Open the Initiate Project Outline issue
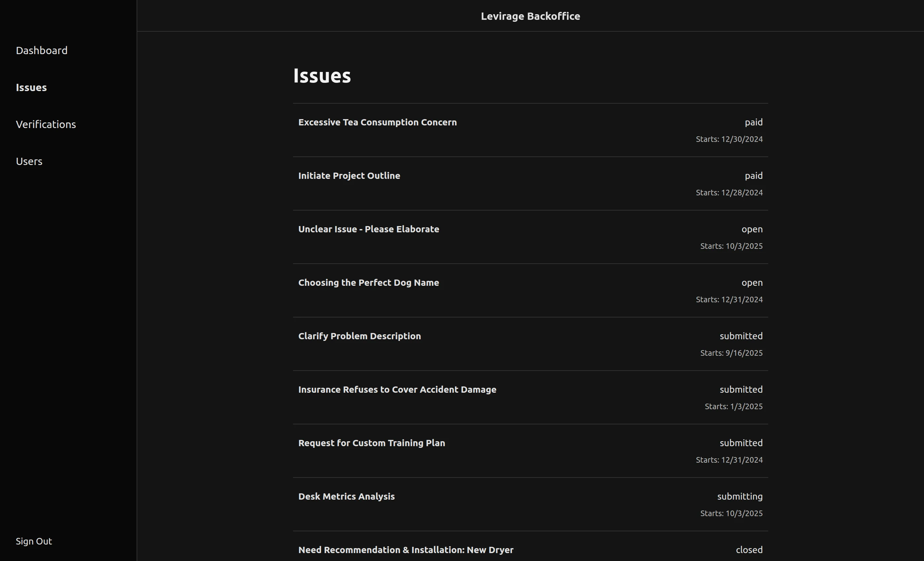 click(x=349, y=176)
